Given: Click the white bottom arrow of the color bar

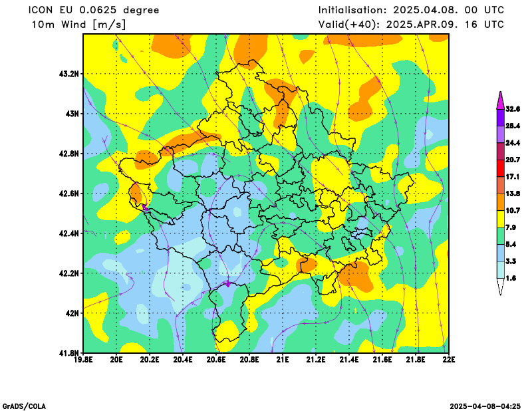Looking at the screenshot, I should coord(501,287).
